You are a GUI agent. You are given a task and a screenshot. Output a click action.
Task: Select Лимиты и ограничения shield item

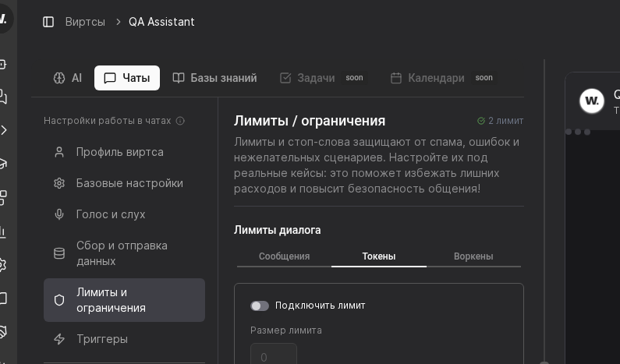coord(111,300)
